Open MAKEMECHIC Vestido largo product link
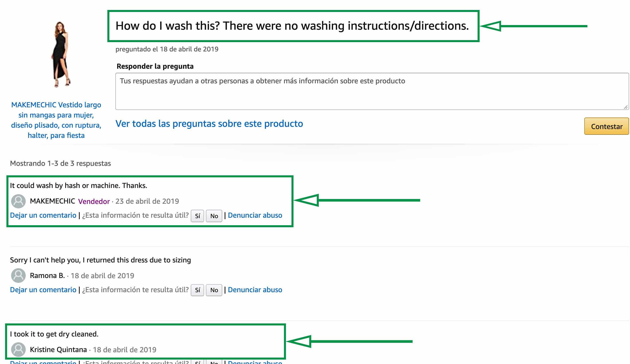 (56, 120)
